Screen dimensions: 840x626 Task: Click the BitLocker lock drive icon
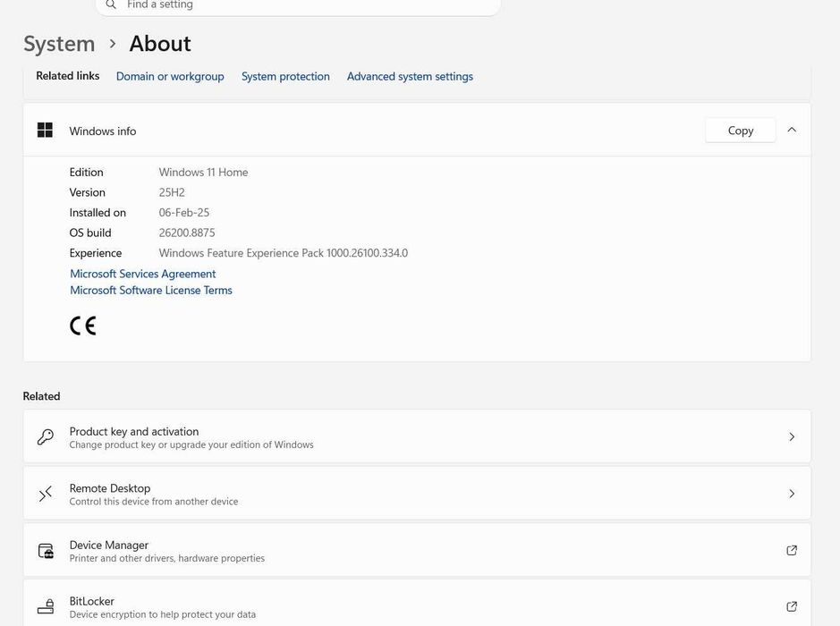47,606
